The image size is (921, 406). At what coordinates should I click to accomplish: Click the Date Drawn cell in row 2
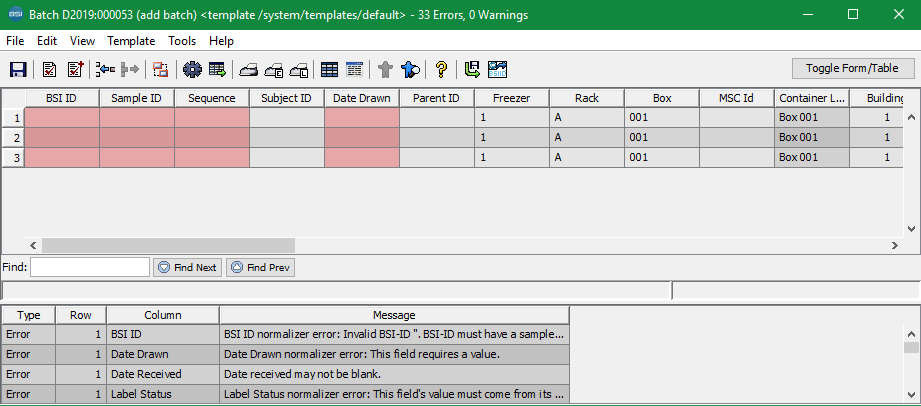point(362,137)
